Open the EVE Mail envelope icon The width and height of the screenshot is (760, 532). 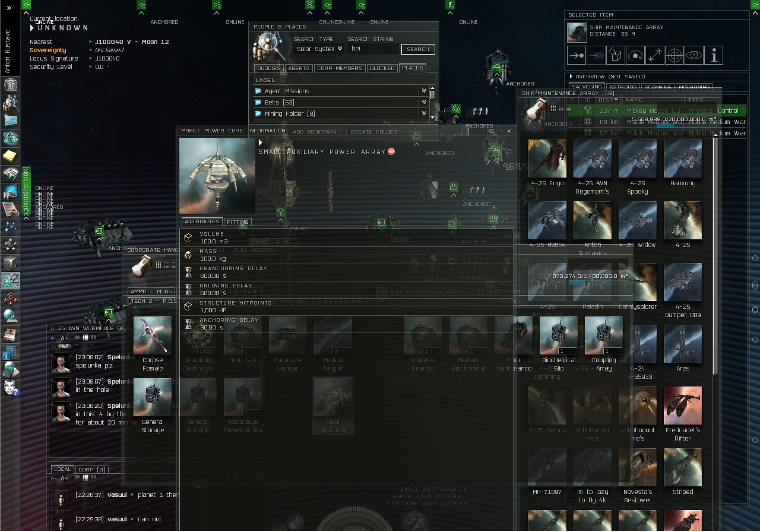(10, 121)
